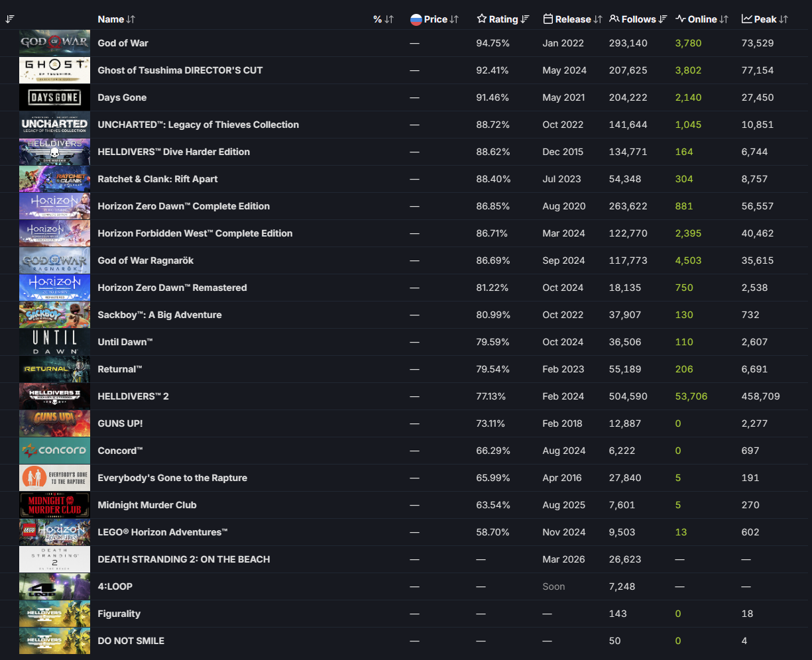Open the Until Dawn title link
This screenshot has height=660, width=812.
[125, 342]
